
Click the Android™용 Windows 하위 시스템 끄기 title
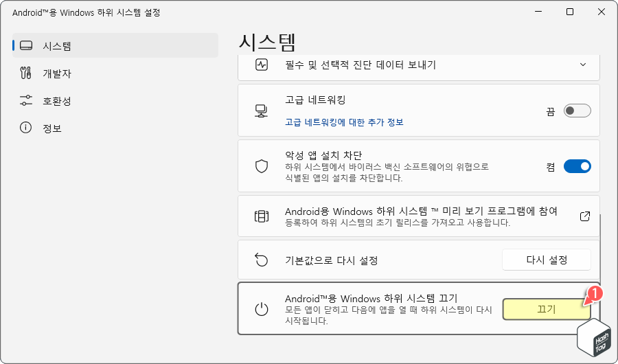(x=371, y=298)
